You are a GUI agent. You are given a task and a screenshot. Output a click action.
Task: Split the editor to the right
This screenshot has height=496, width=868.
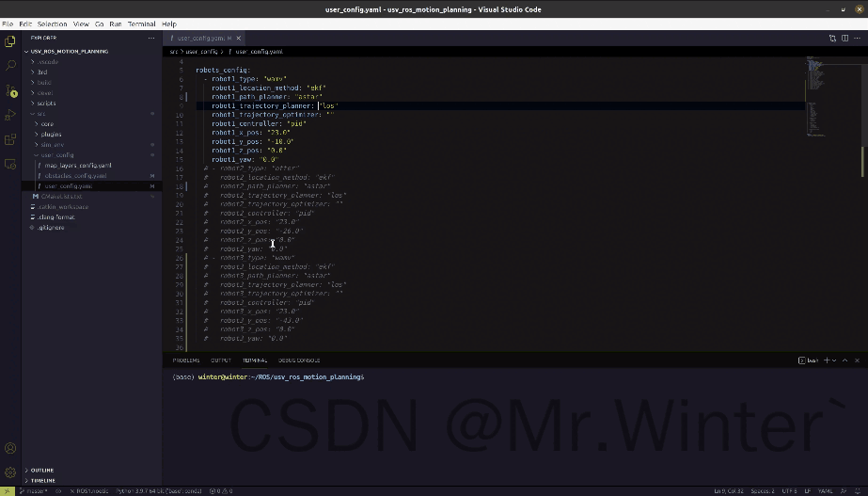pyautogui.click(x=844, y=39)
